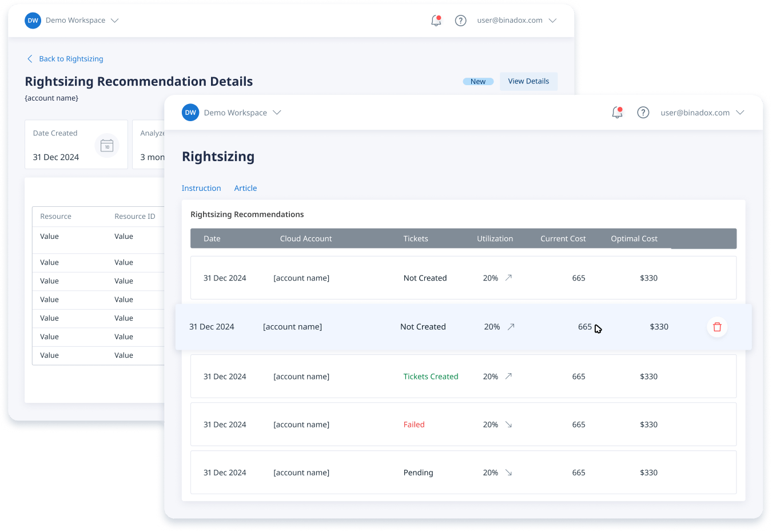
Task: Click help icon in Recommendation Details window
Action: [x=460, y=21]
